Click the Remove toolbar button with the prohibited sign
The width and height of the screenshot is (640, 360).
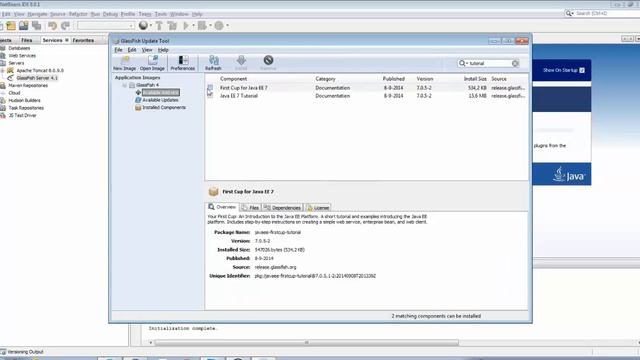(x=268, y=63)
